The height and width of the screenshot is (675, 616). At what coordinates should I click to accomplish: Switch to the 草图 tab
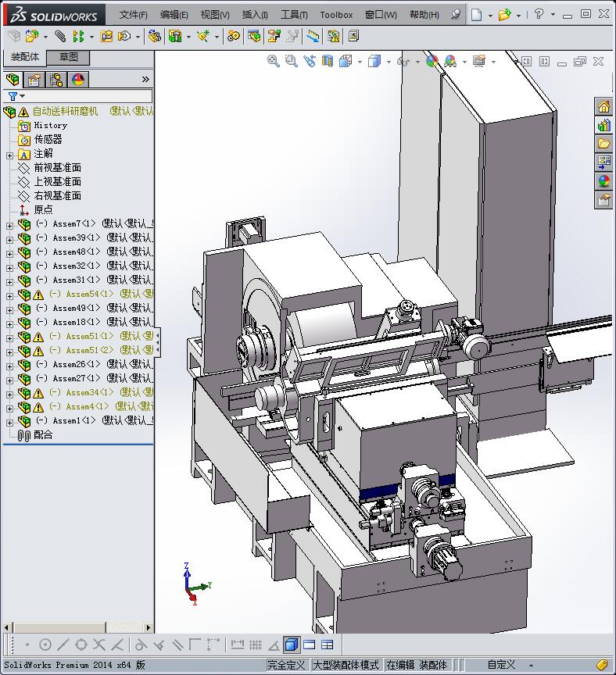coord(68,57)
